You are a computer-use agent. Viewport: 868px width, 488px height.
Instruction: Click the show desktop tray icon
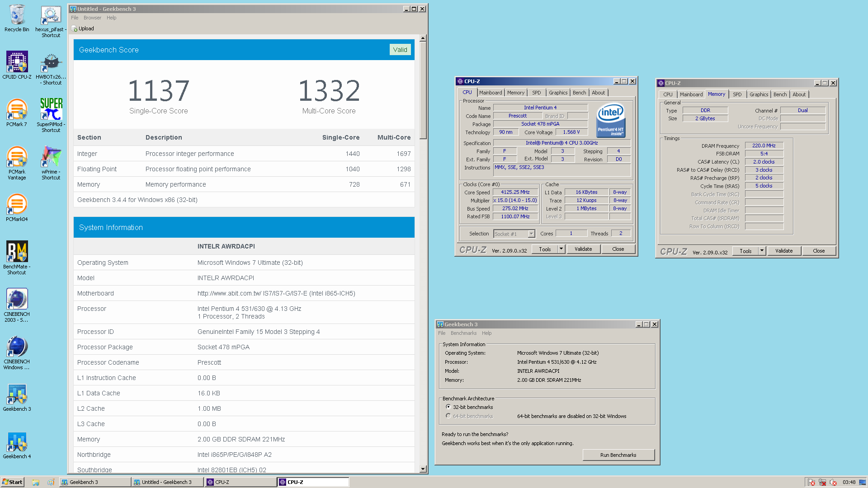tap(863, 482)
